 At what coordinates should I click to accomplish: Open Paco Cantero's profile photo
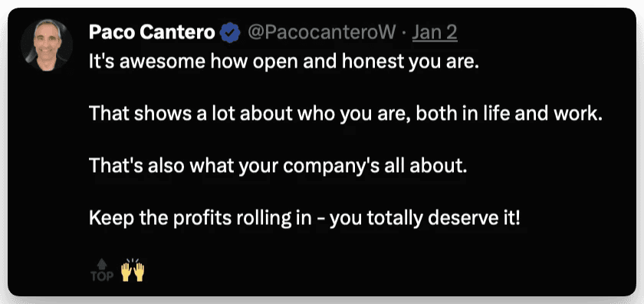click(47, 45)
